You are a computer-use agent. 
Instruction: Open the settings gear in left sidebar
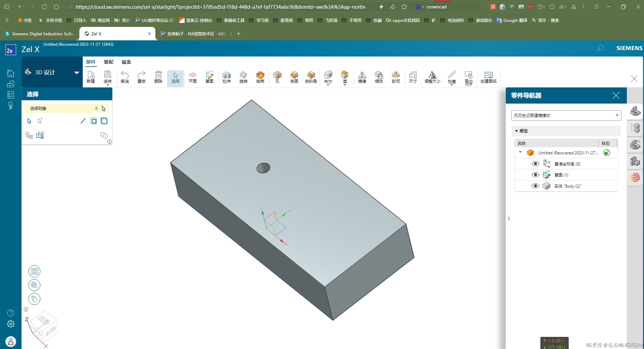click(x=11, y=324)
